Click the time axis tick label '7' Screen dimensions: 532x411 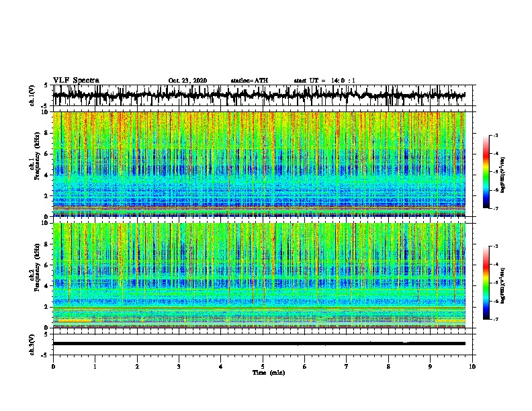pos(347,367)
